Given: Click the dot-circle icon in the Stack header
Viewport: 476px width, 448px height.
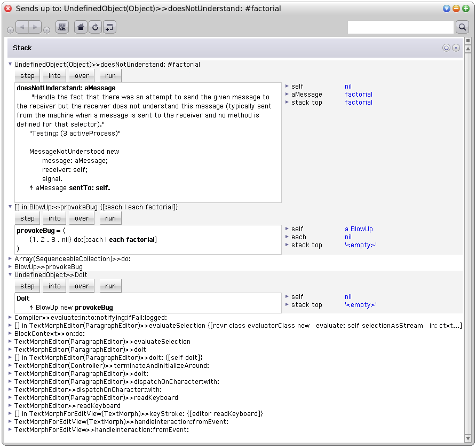Looking at the screenshot, I should pyautogui.click(x=456, y=48).
